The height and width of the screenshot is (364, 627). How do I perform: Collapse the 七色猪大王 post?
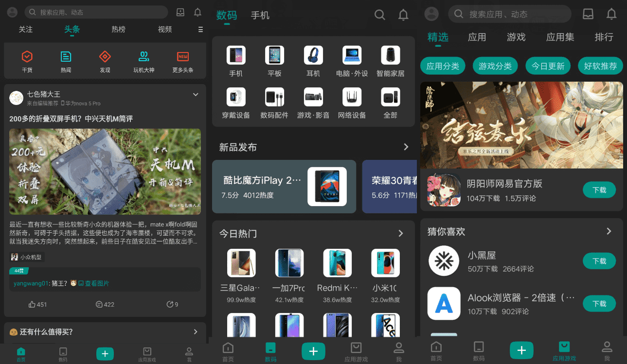196,94
